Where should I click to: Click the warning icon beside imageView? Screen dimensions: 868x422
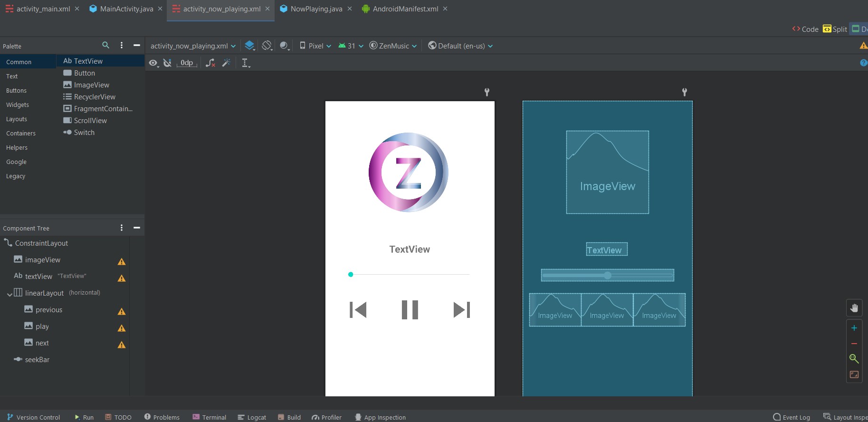tap(122, 261)
